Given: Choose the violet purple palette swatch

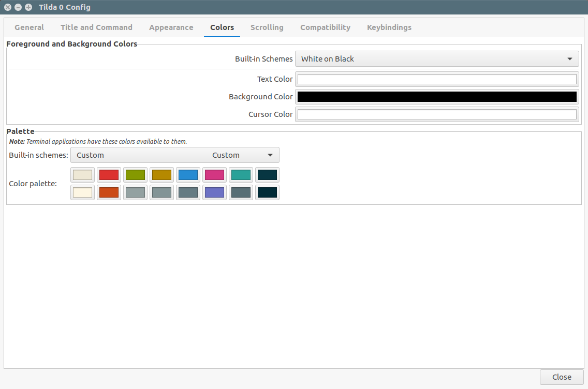Looking at the screenshot, I should [x=214, y=192].
